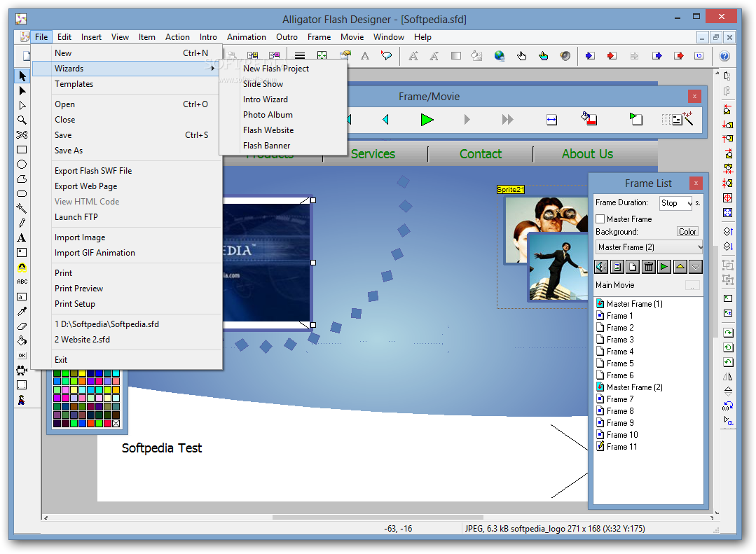756x554 pixels.
Task: Choose the scissors cut tool
Action: tap(22, 135)
